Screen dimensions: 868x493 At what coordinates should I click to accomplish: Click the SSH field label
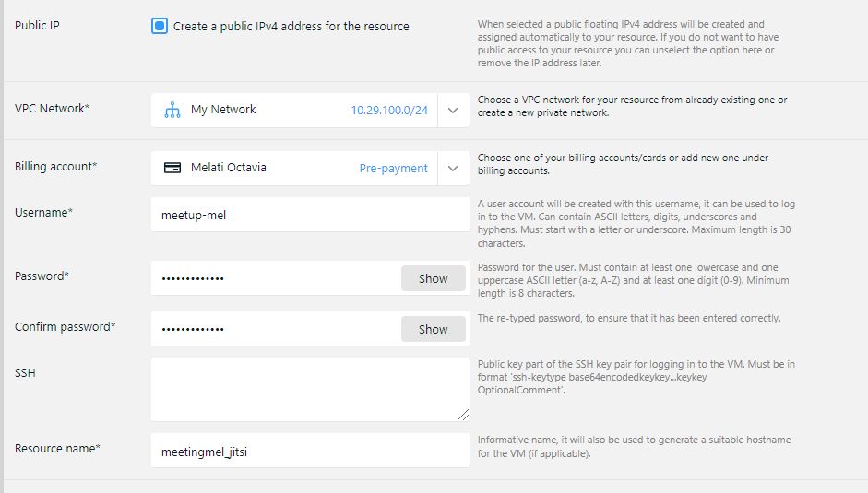point(25,373)
